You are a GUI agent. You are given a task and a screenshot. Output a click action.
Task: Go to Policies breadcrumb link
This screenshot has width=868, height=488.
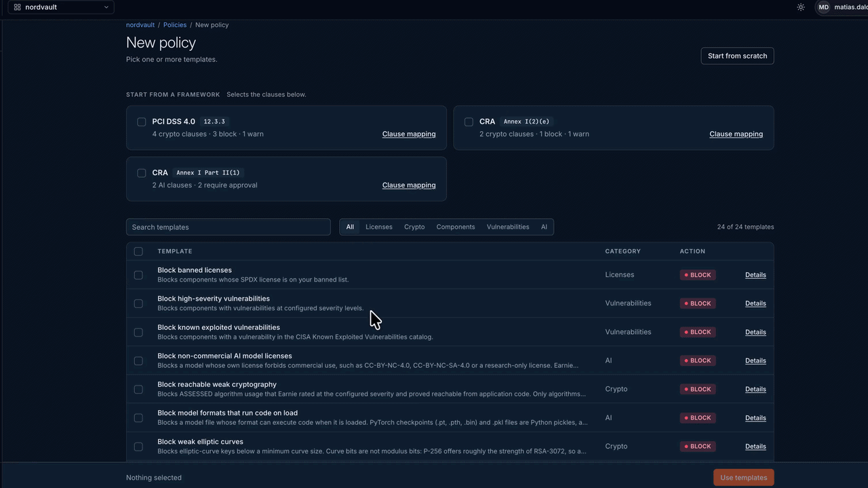(175, 24)
